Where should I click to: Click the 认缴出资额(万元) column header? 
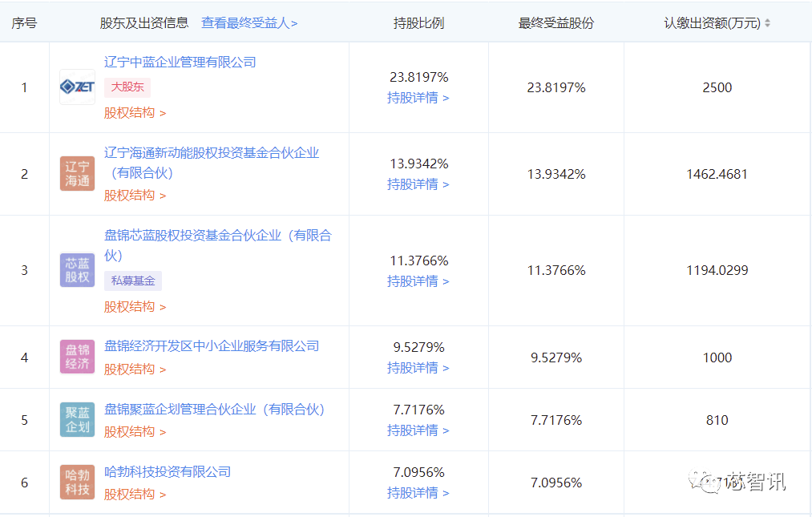point(713,23)
